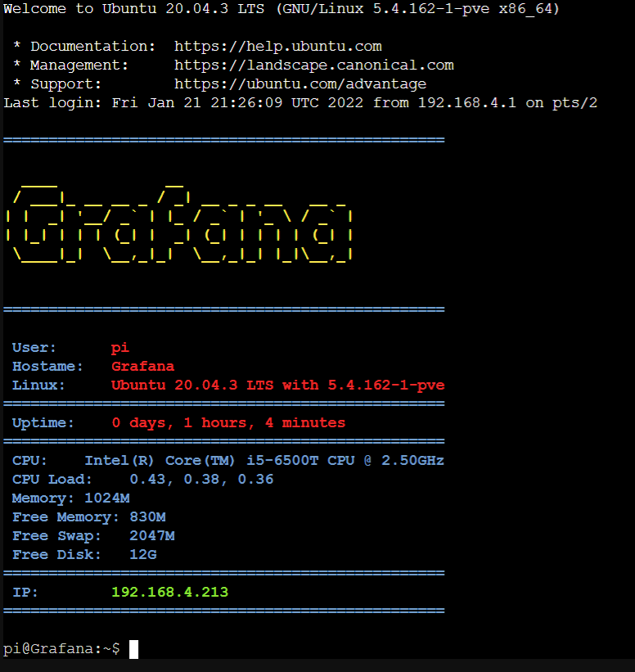Click the green IP address '192.168.4.213'
Image resolution: width=635 pixels, height=672 pixels.
pyautogui.click(x=169, y=593)
